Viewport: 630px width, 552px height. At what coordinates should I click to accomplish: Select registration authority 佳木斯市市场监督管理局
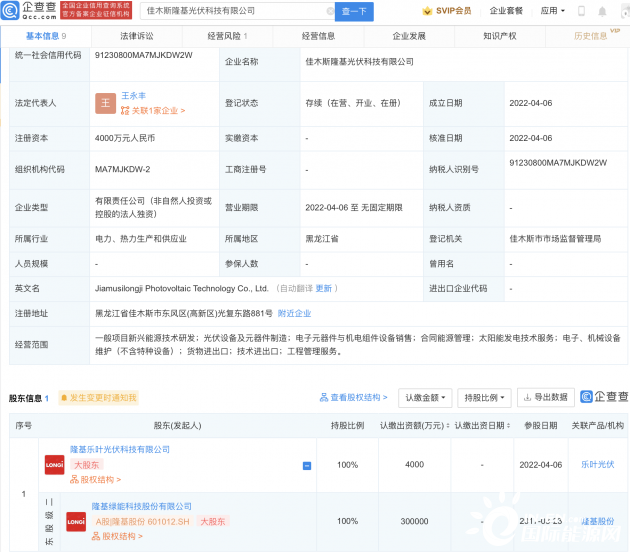tap(555, 239)
